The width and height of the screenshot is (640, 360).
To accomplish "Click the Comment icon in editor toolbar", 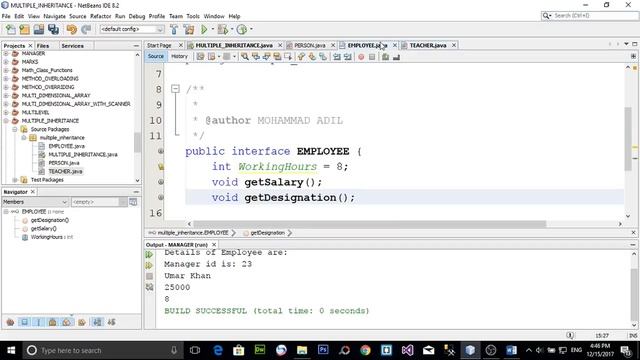I will 385,57.
